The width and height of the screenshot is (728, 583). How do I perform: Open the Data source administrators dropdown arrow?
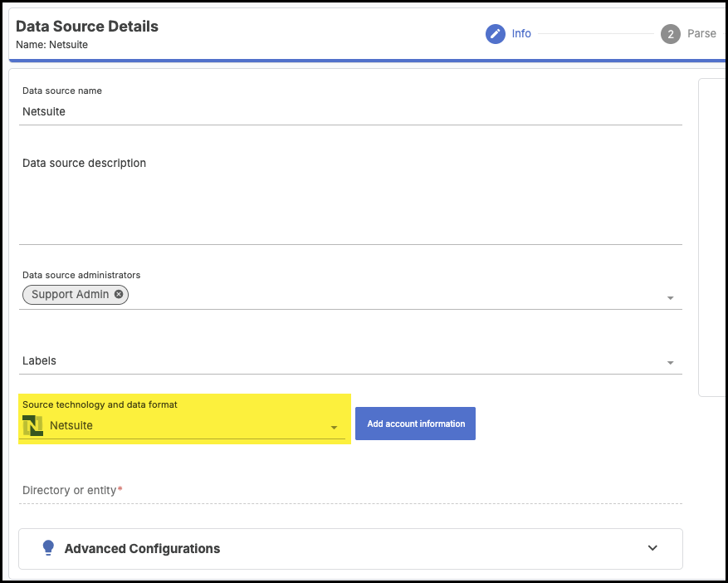(x=670, y=298)
